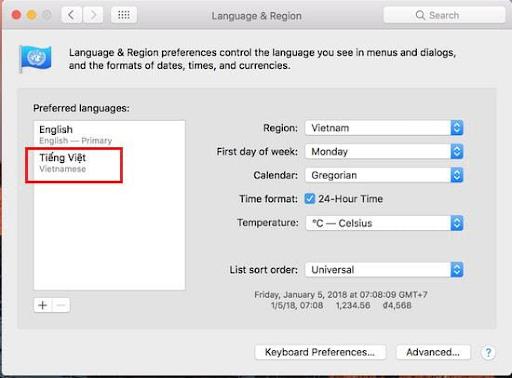Remove language with the minus button

[61, 305]
